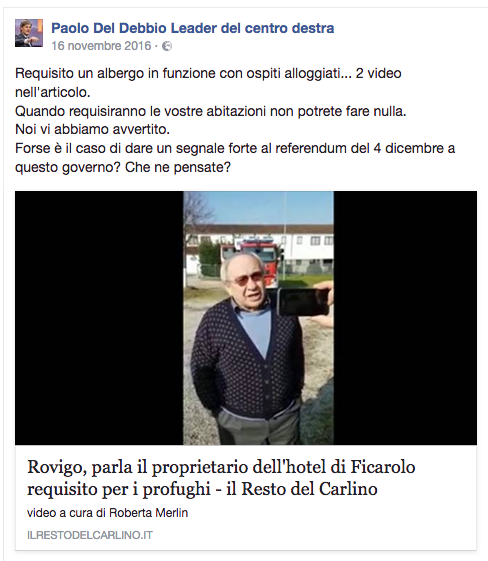Screen dimensions: 488x561
Task: Play the video of the hotel owner
Action: point(258,318)
